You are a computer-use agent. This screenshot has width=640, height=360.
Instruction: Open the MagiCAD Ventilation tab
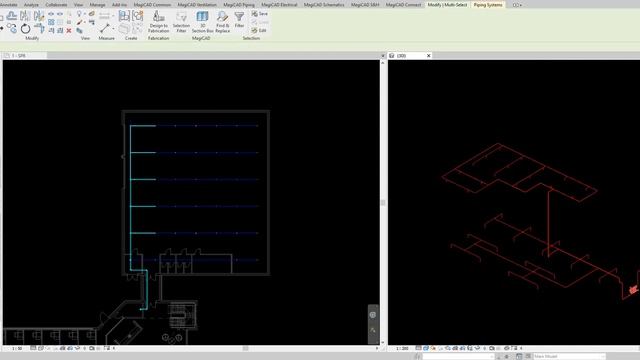point(197,5)
